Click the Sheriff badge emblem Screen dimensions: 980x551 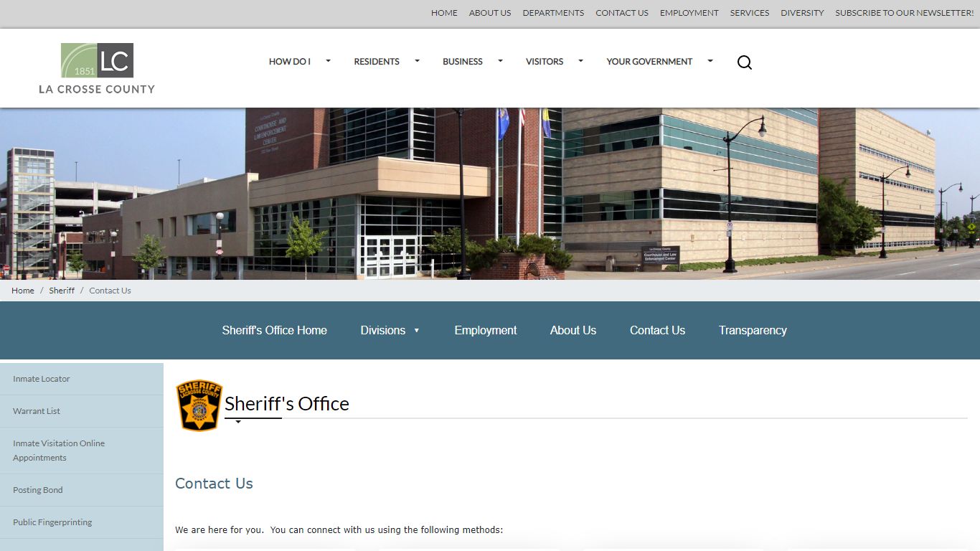[199, 405]
